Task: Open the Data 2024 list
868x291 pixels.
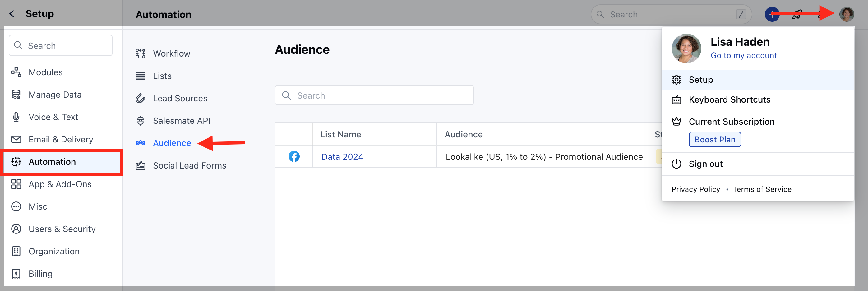Action: coord(342,156)
